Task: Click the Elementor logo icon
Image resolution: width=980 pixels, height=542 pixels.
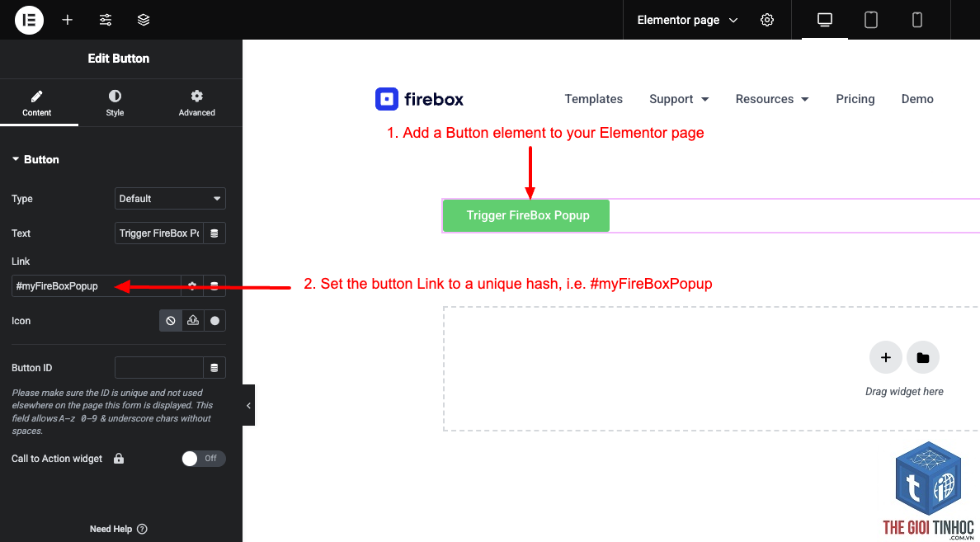Action: pyautogui.click(x=29, y=20)
